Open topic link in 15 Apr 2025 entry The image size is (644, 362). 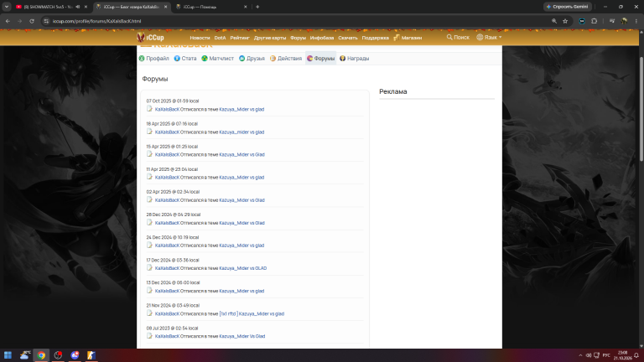tap(241, 155)
